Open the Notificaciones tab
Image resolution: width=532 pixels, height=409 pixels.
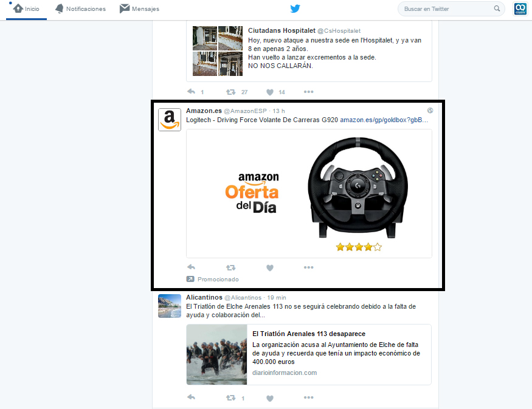tap(80, 9)
